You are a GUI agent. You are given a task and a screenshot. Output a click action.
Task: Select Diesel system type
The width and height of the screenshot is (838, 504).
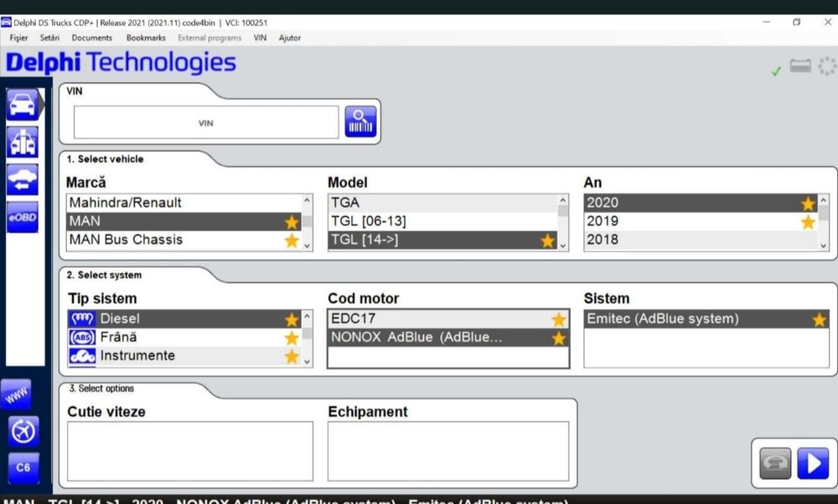coord(184,319)
